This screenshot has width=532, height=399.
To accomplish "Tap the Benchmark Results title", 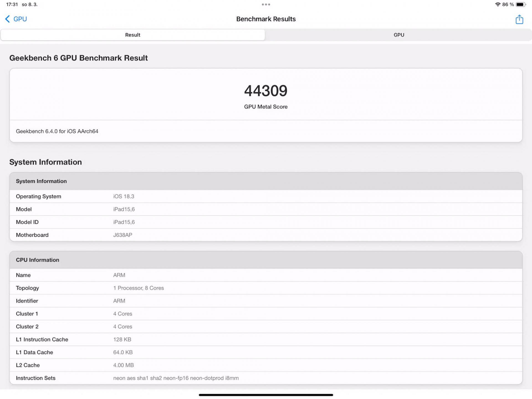I will [x=266, y=19].
